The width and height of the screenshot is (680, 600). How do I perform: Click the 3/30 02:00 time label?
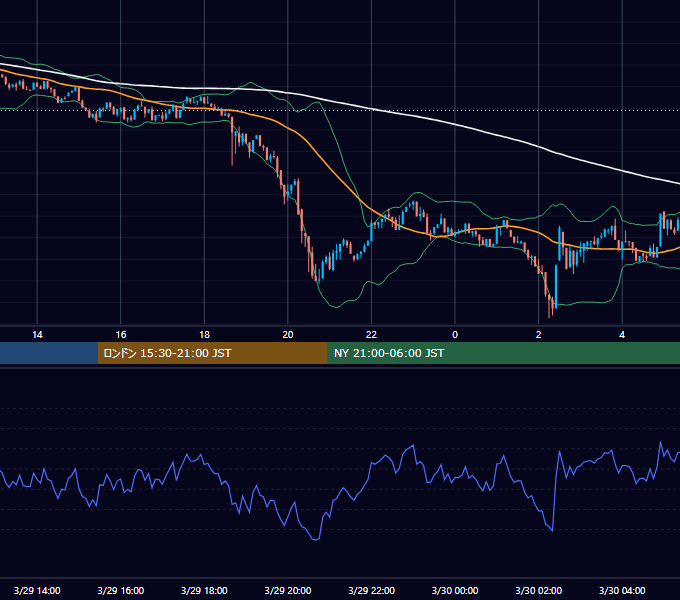(539, 590)
